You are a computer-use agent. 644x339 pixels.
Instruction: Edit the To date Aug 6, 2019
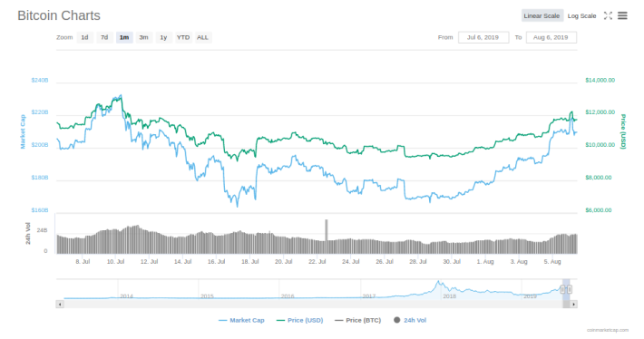pyautogui.click(x=551, y=37)
